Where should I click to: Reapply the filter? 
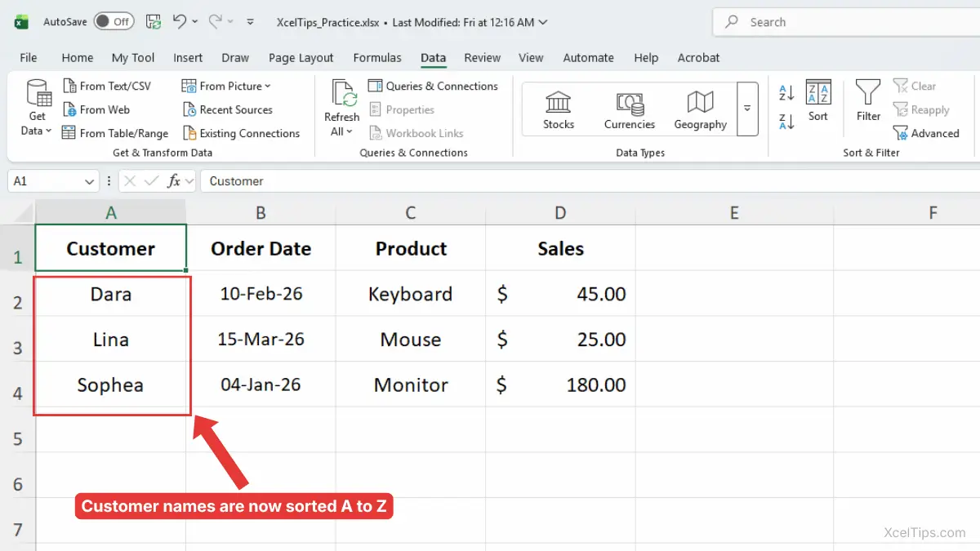pyautogui.click(x=921, y=109)
